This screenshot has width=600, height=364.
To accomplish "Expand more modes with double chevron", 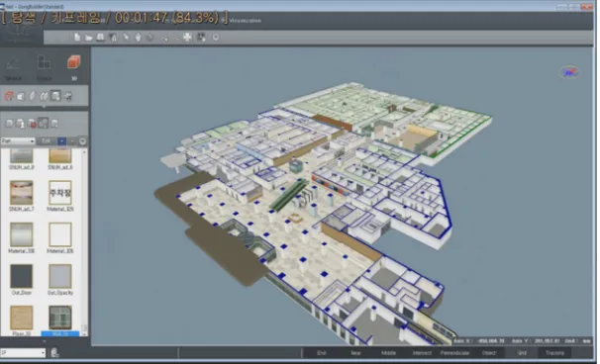I will tap(74, 78).
